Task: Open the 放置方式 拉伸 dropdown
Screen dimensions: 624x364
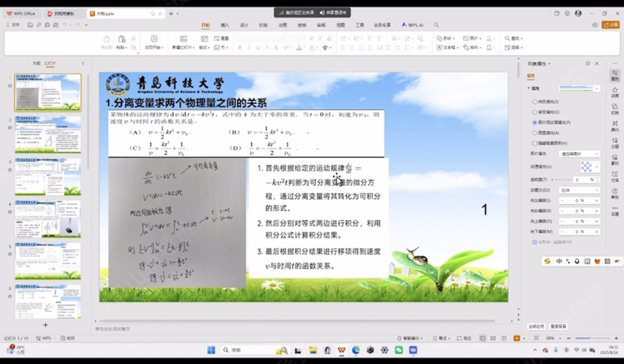Action: click(580, 190)
